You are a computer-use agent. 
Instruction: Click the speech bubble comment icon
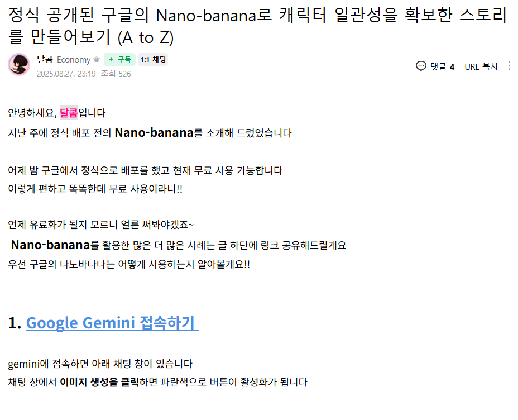click(x=421, y=66)
